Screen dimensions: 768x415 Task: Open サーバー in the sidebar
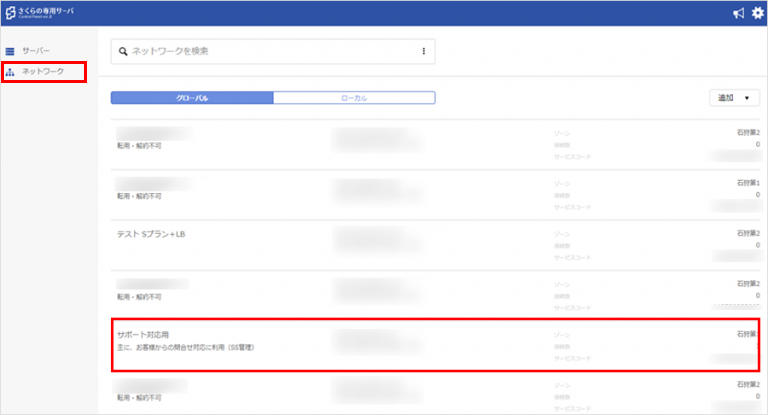[36, 51]
